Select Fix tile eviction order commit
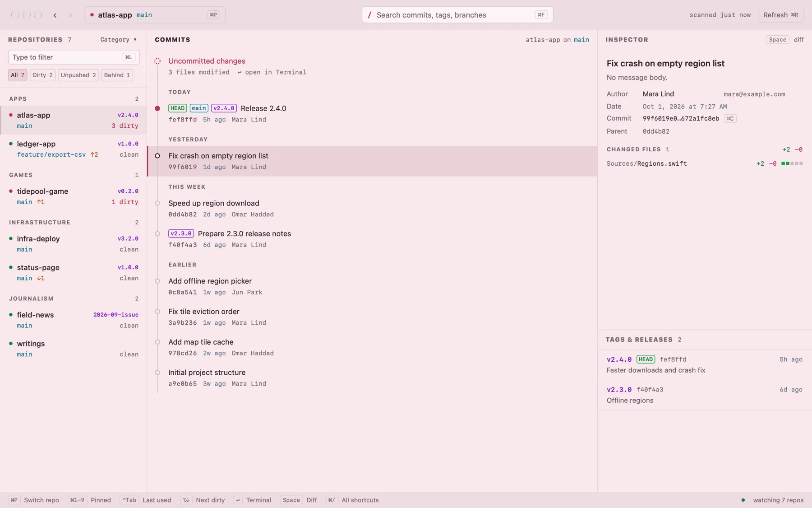 pyautogui.click(x=373, y=317)
